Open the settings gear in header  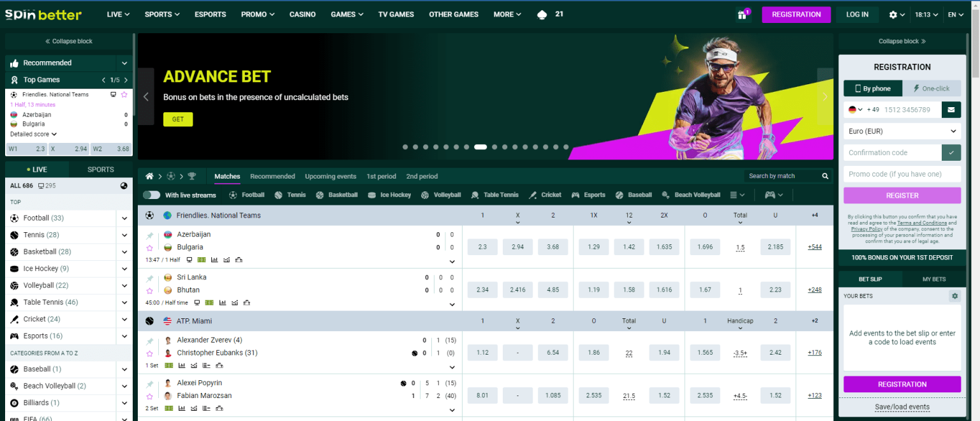(x=893, y=15)
